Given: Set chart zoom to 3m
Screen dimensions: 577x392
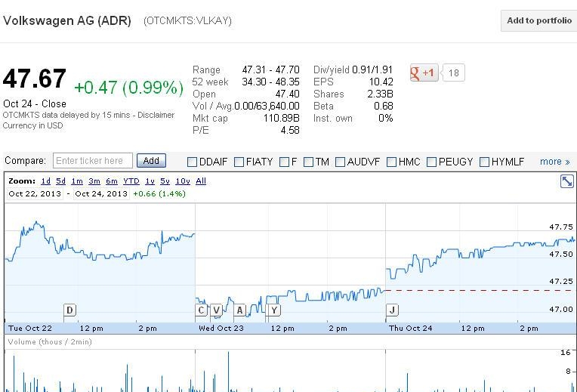Looking at the screenshot, I should tap(94, 181).
